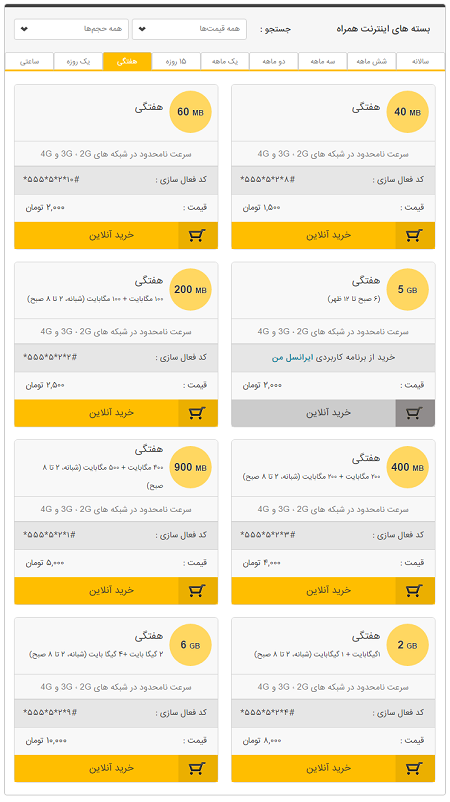Viewport: 450px width, 802px height.
Task: Select the یک روزه (one day) tab
Action: tap(78, 61)
